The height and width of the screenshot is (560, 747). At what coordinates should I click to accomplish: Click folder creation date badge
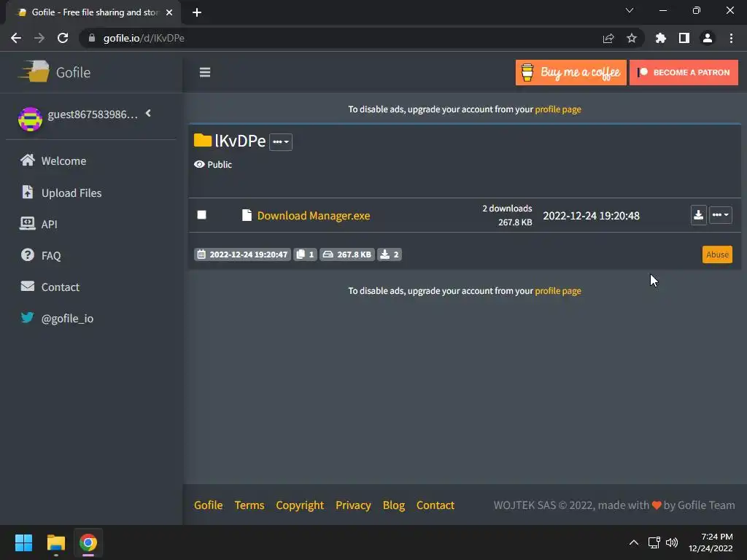point(242,254)
